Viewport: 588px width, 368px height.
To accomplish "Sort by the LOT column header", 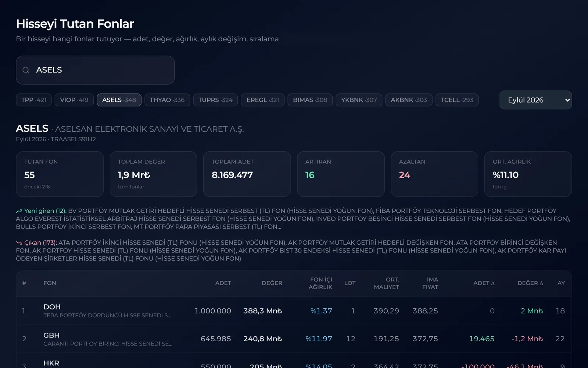I will [350, 283].
